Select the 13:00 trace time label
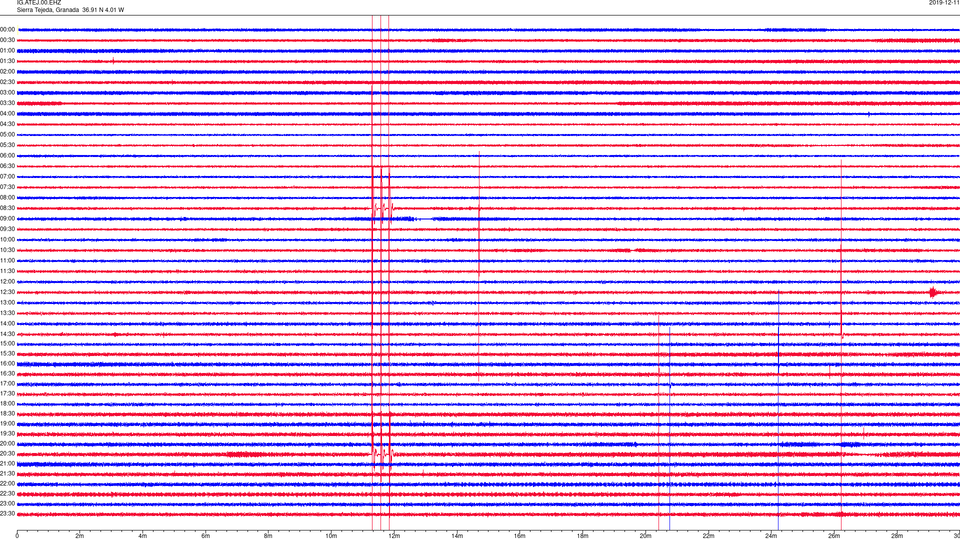Image resolution: width=960 pixels, height=540 pixels. [7, 302]
